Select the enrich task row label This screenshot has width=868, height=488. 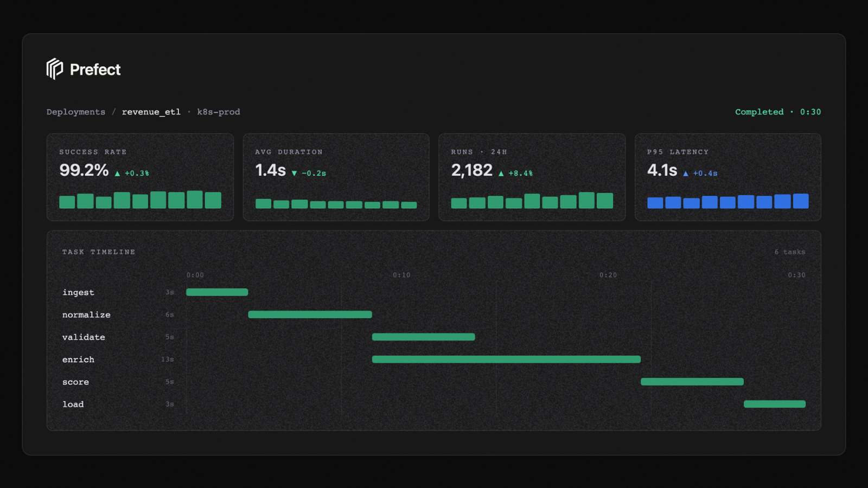pos(78,359)
